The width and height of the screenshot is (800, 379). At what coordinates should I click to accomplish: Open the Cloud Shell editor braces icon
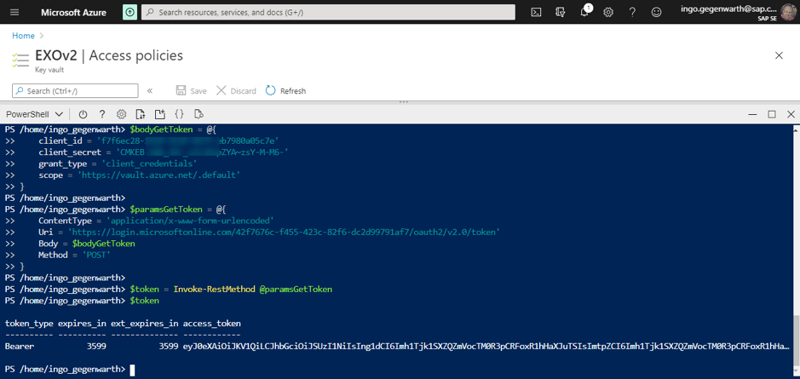coord(180,114)
